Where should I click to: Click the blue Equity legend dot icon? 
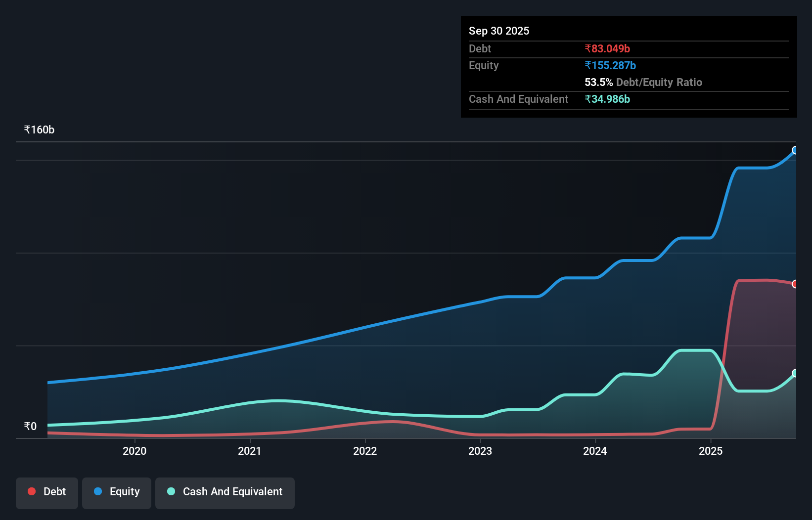98,491
